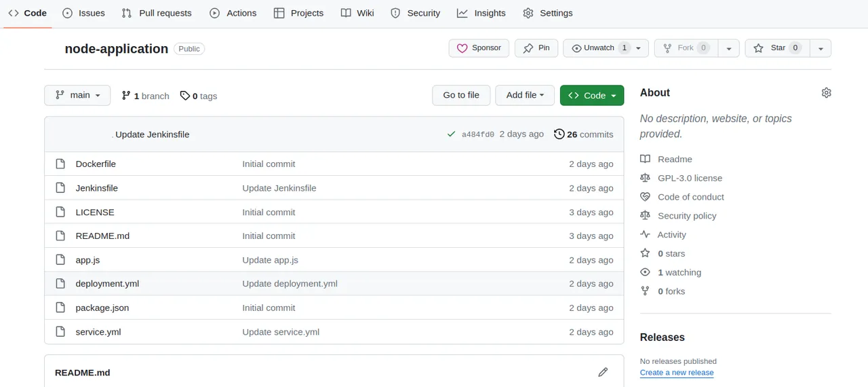
Task: Click the file icon beside Dockerfile
Action: (61, 164)
